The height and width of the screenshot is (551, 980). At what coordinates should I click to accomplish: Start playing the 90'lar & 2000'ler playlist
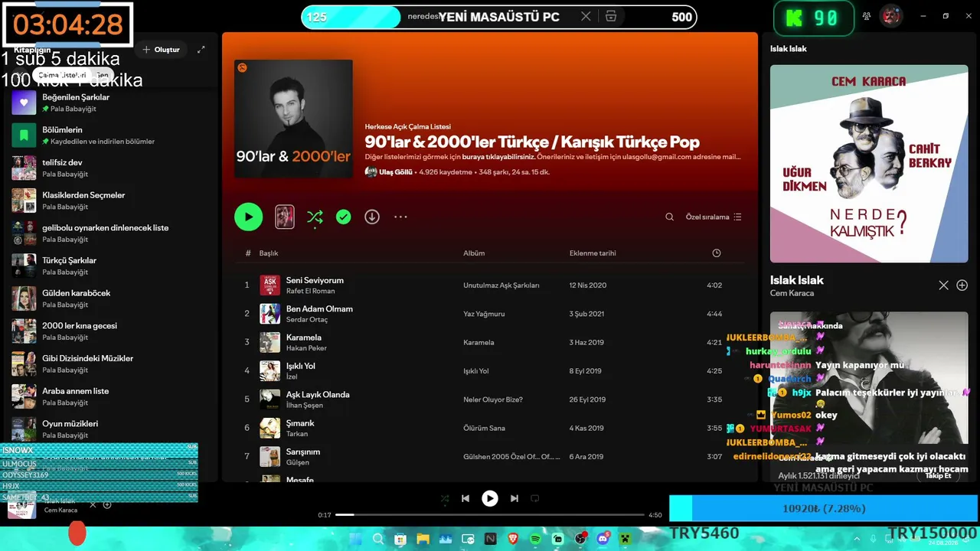(248, 217)
